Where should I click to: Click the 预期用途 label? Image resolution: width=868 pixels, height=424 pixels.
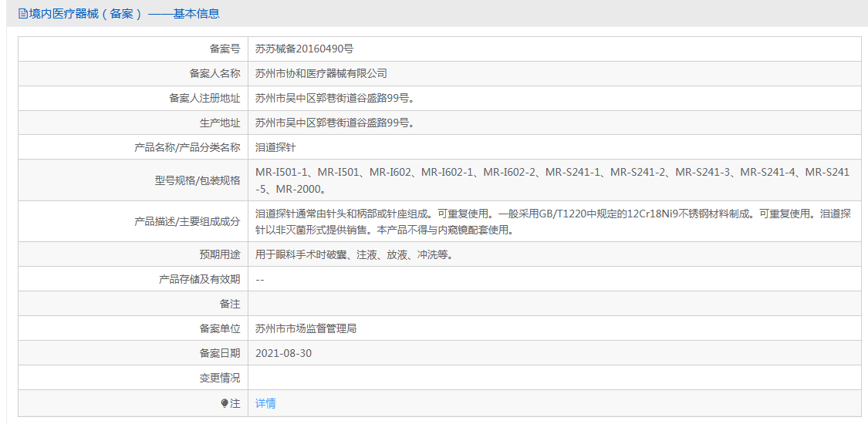pos(220,255)
